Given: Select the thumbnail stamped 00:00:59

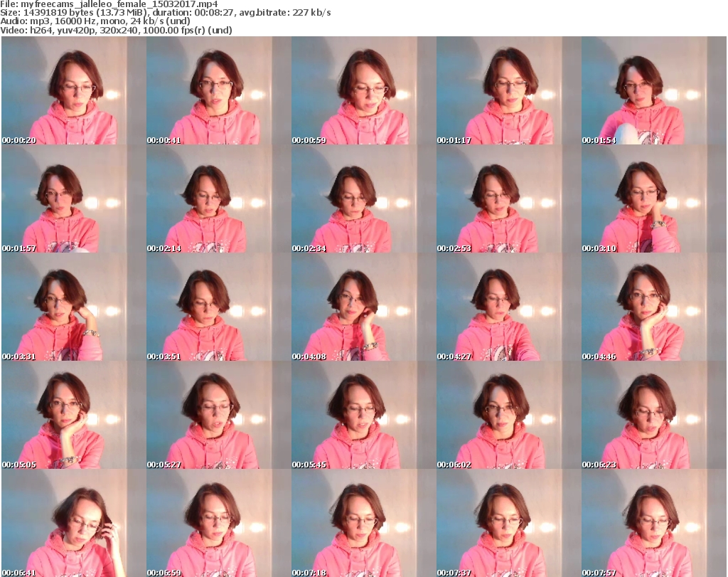Looking at the screenshot, I should (x=363, y=90).
